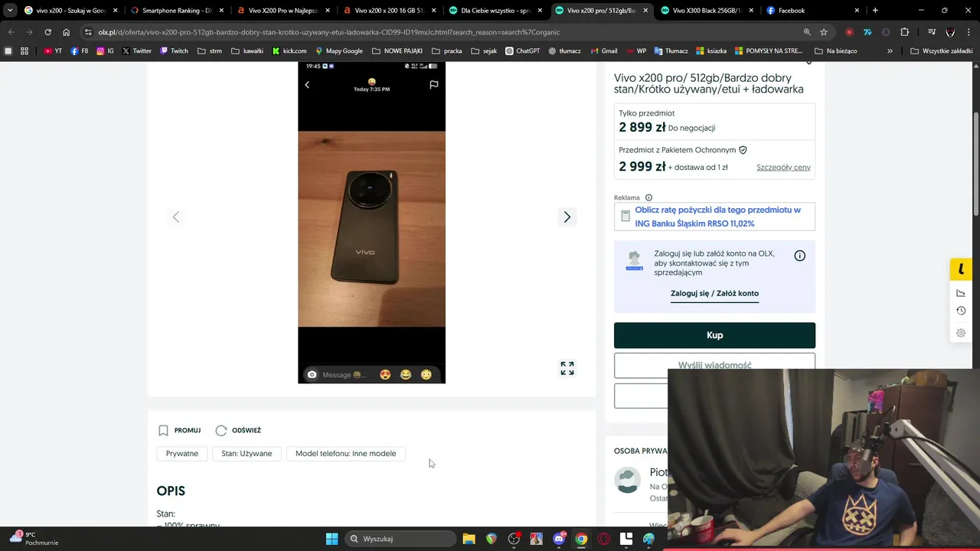Open Opera browser from the taskbar
This screenshot has height=551, width=980.
coord(603,539)
